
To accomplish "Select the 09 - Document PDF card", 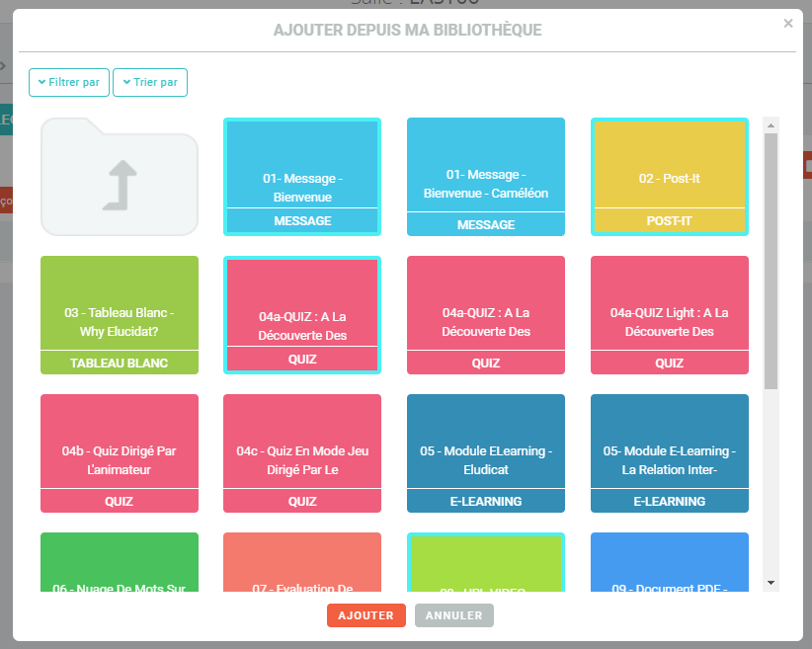I will point(670,562).
